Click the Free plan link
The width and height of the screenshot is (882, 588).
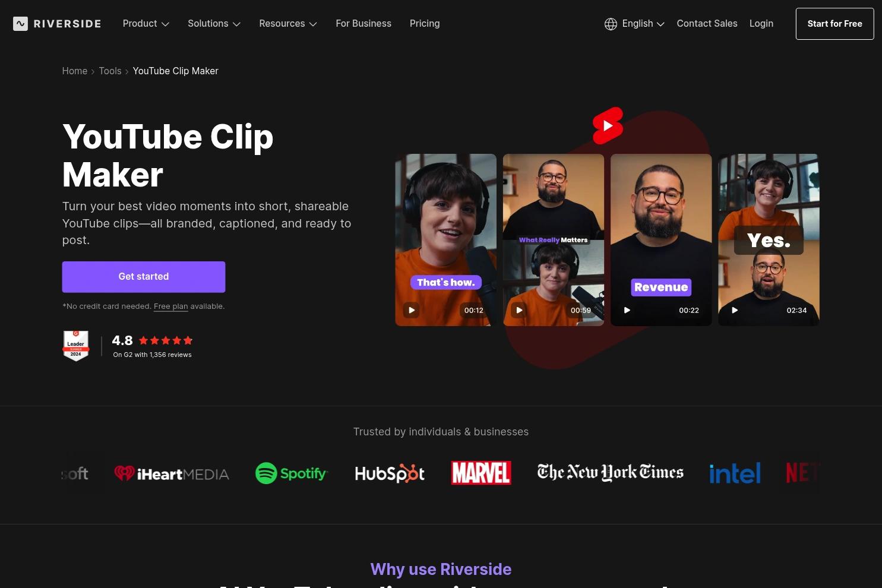pyautogui.click(x=170, y=306)
